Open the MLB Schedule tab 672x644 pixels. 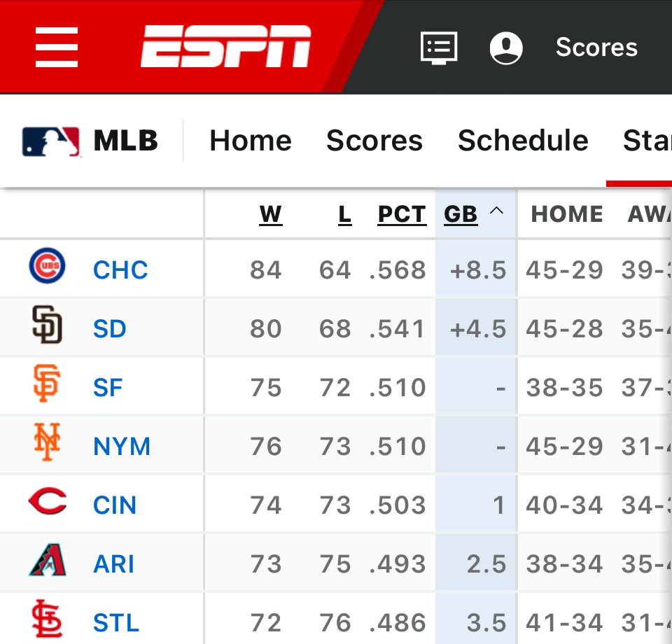(x=523, y=141)
